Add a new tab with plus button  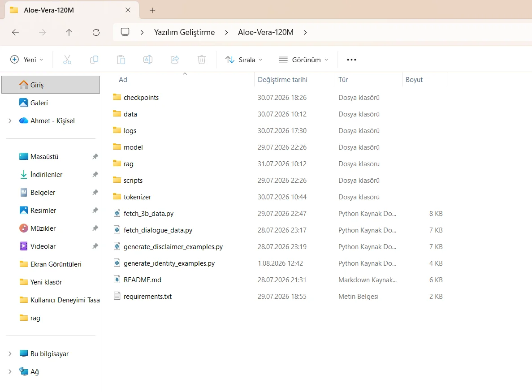[152, 10]
